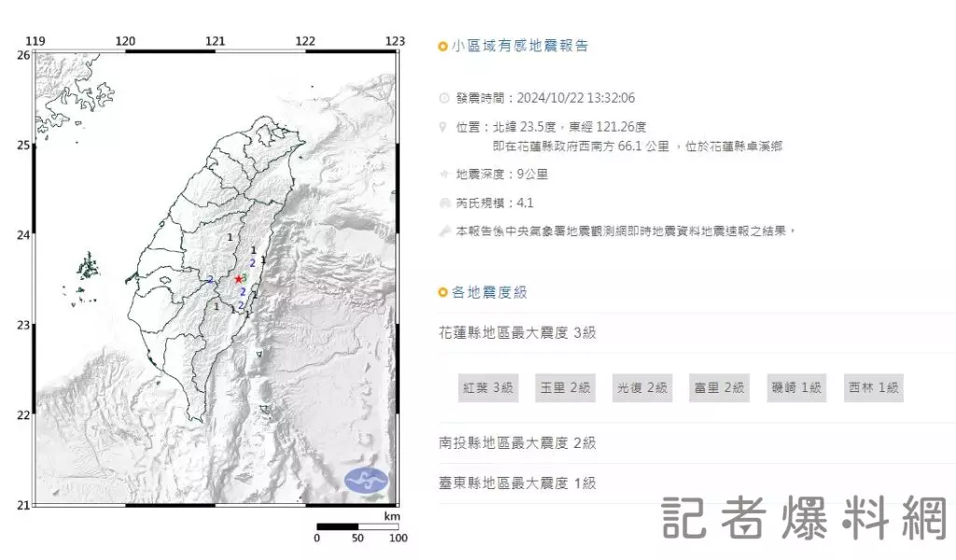This screenshot has height=560, width=956.
Task: Click the announcement icon before the report disclaimer
Action: tap(443, 231)
